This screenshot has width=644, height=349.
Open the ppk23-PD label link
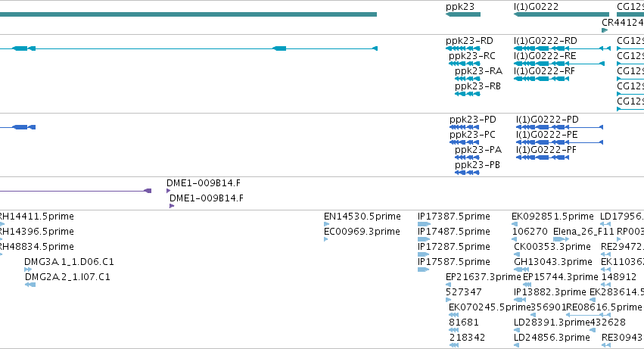[x=473, y=120]
